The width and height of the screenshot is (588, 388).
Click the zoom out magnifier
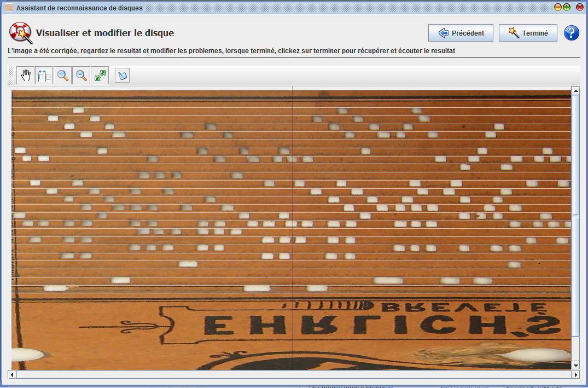(81, 76)
